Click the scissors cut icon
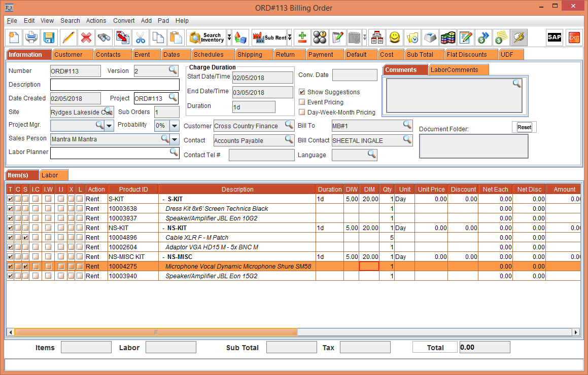Screen dimensions: 588x375 pos(140,37)
